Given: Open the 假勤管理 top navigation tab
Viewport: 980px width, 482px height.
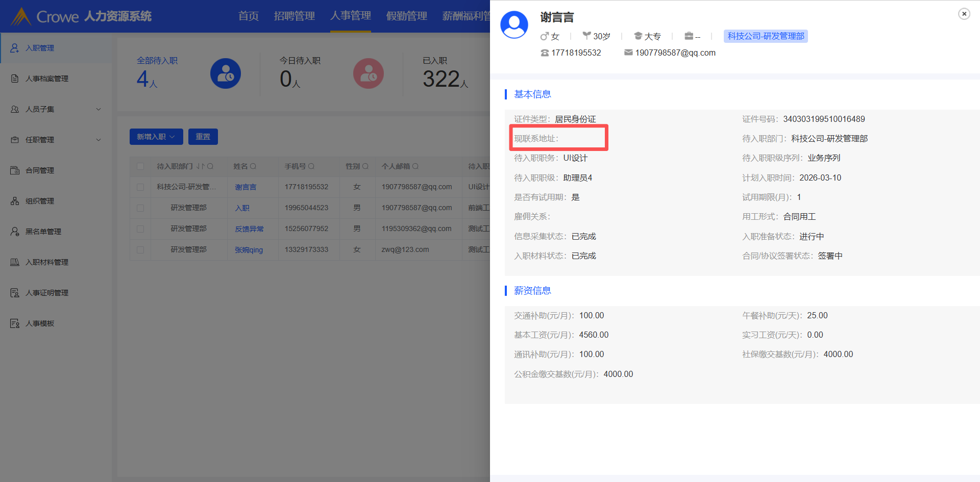Looking at the screenshot, I should [x=406, y=16].
